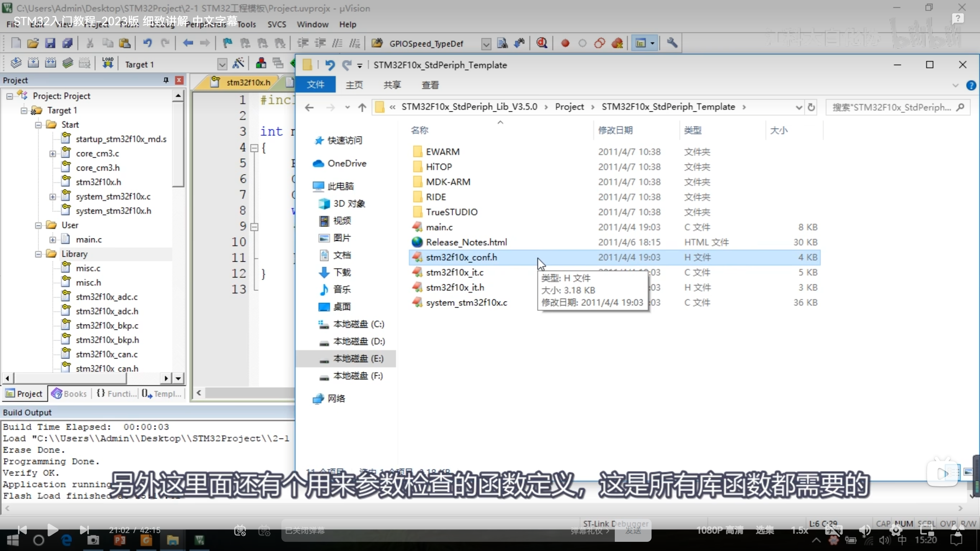Click the Undo arrow in Keil toolbar
The image size is (980, 551).
[147, 43]
